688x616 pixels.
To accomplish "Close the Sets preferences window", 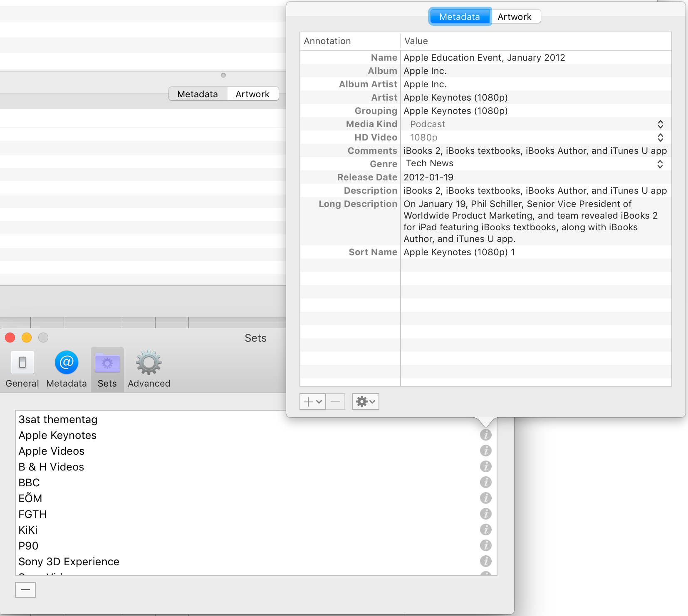I will point(10,337).
